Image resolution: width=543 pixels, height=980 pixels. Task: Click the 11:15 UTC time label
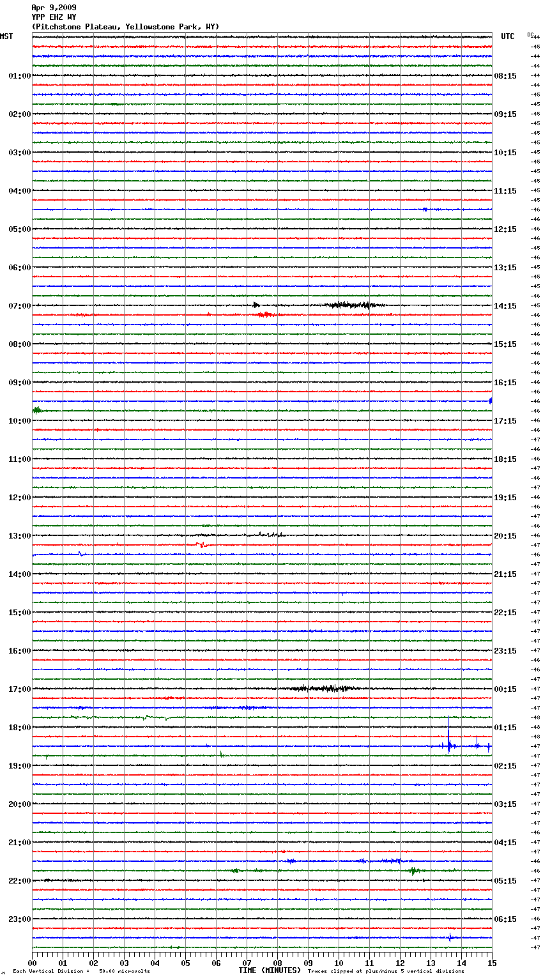(x=505, y=191)
